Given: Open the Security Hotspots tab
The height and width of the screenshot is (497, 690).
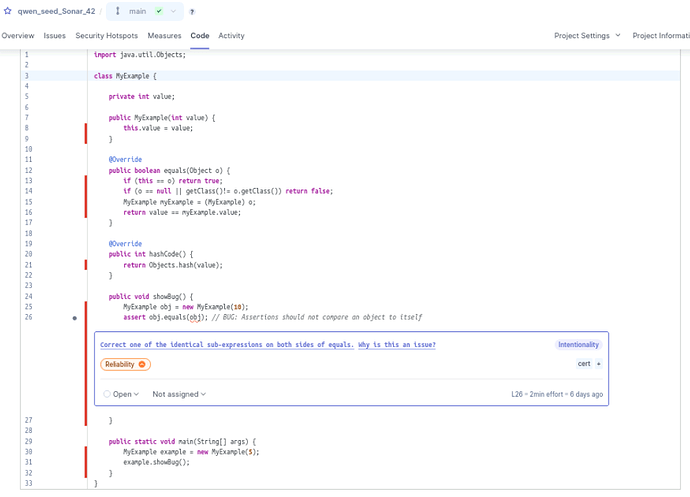Looking at the screenshot, I should tap(107, 36).
